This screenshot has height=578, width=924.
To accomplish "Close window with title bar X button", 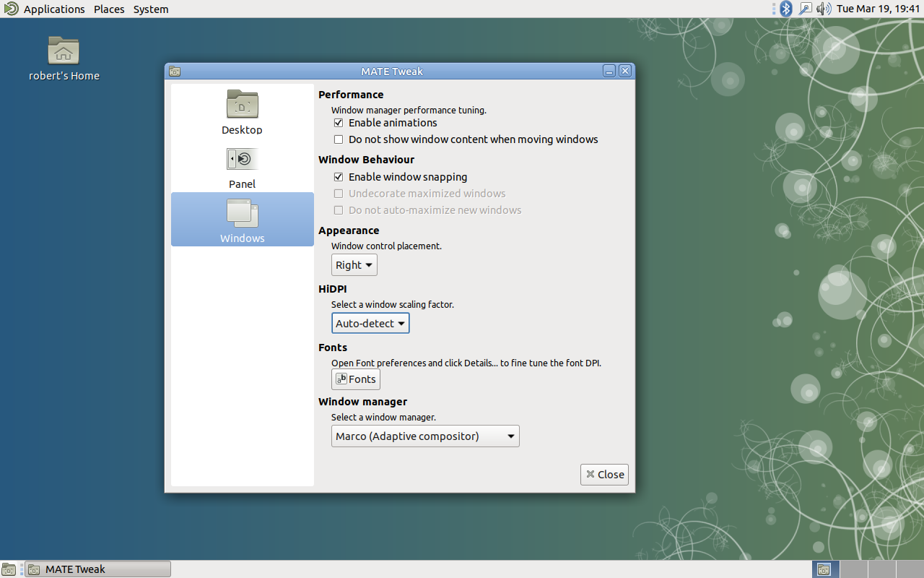I will [625, 71].
